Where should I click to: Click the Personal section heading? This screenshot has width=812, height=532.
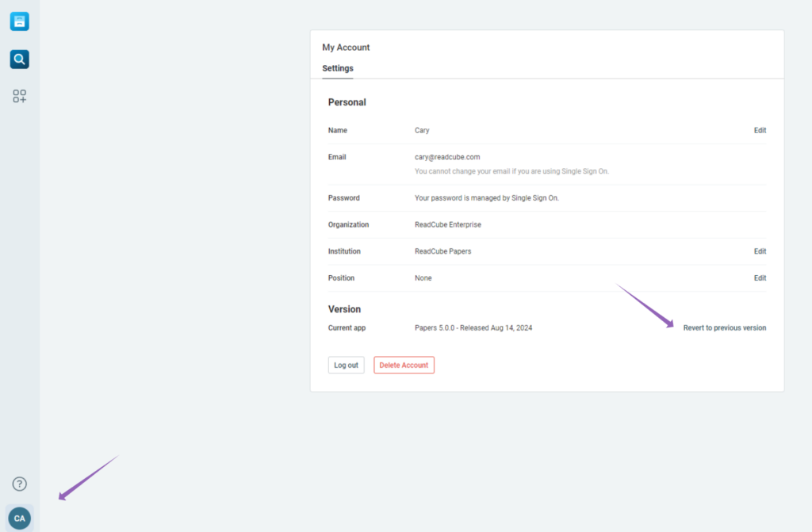[x=347, y=102]
